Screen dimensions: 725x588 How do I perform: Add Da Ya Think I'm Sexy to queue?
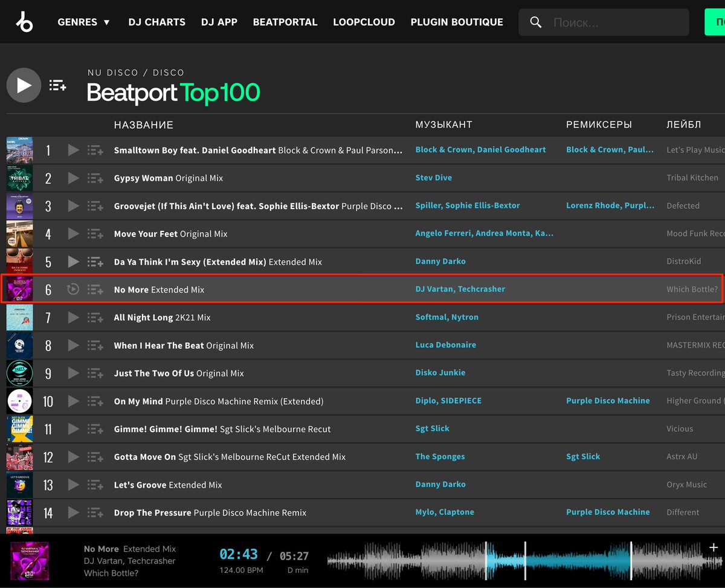coord(95,262)
